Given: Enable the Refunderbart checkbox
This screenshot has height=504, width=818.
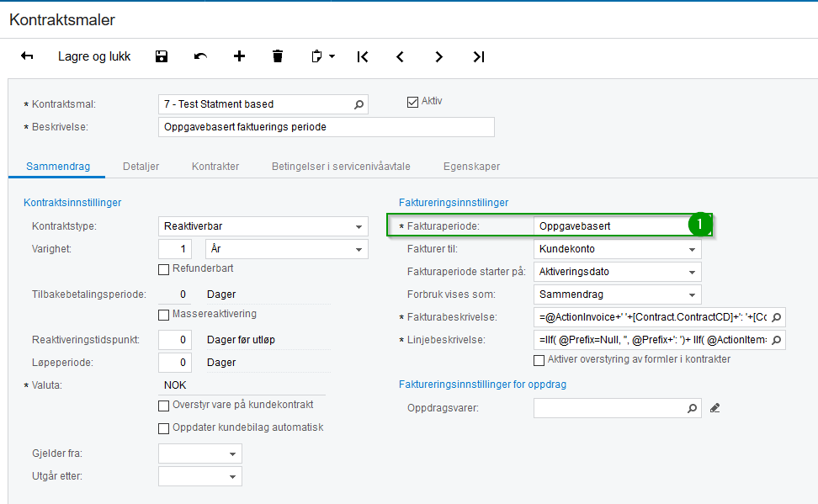Looking at the screenshot, I should click(164, 269).
